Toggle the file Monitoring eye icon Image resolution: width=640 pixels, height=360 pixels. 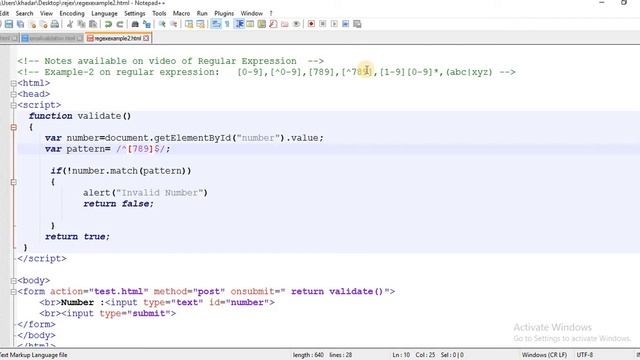point(296,24)
